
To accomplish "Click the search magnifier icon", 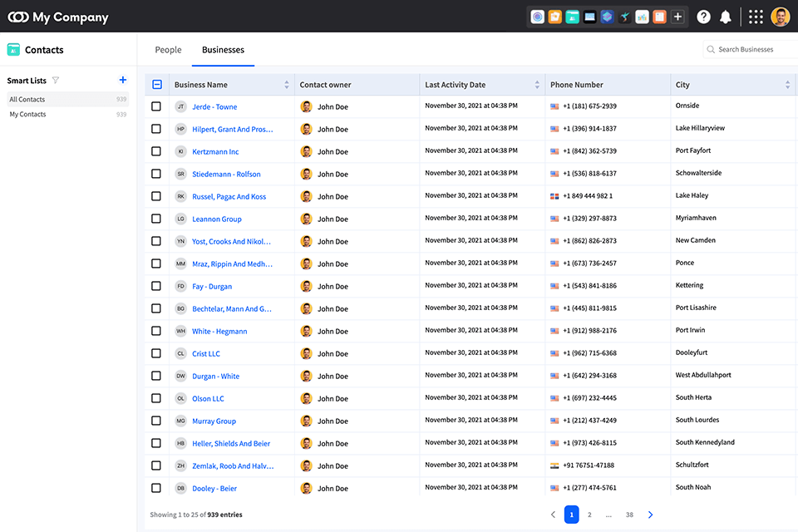I will [x=711, y=49].
